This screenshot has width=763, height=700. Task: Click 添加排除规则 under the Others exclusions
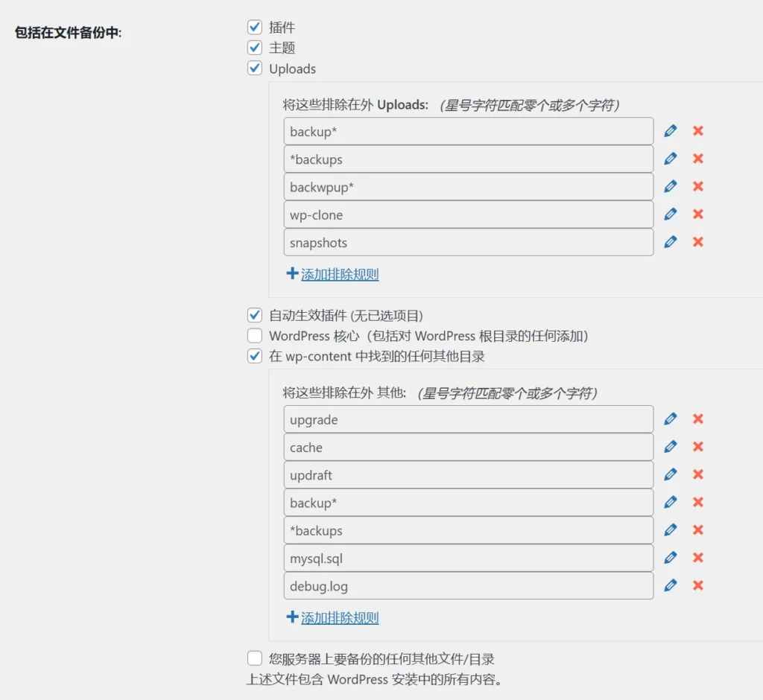pos(339,617)
